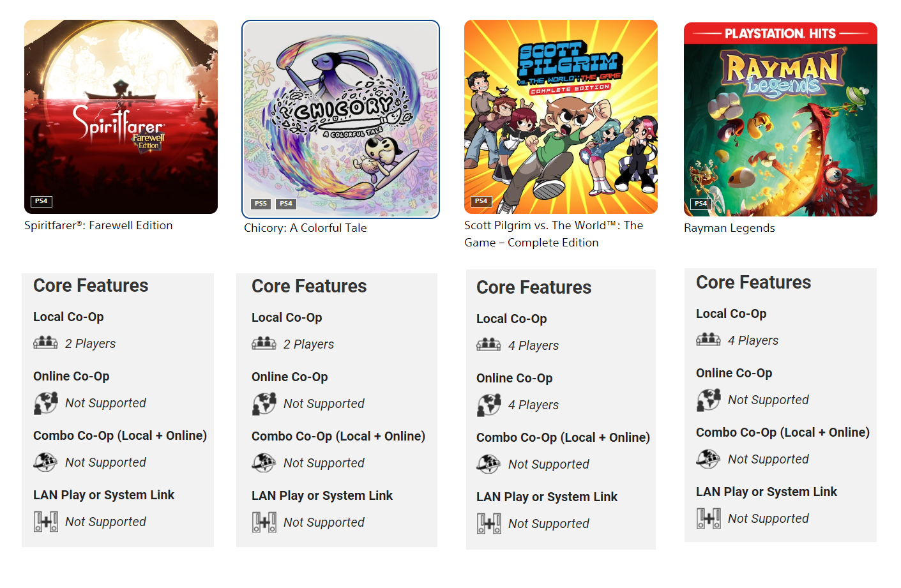Image resolution: width=901 pixels, height=588 pixels.
Task: Click the LAN Play icon under Scott Pilgrim
Action: click(x=488, y=522)
